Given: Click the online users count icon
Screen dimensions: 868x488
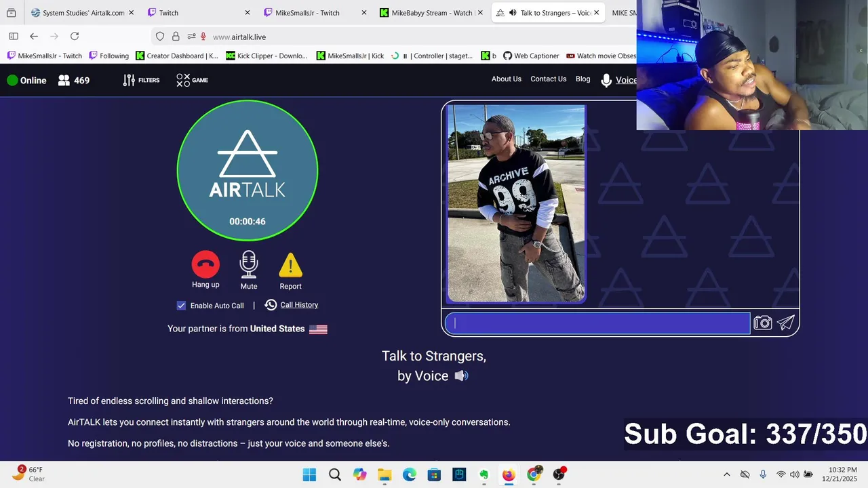Looking at the screenshot, I should point(64,80).
